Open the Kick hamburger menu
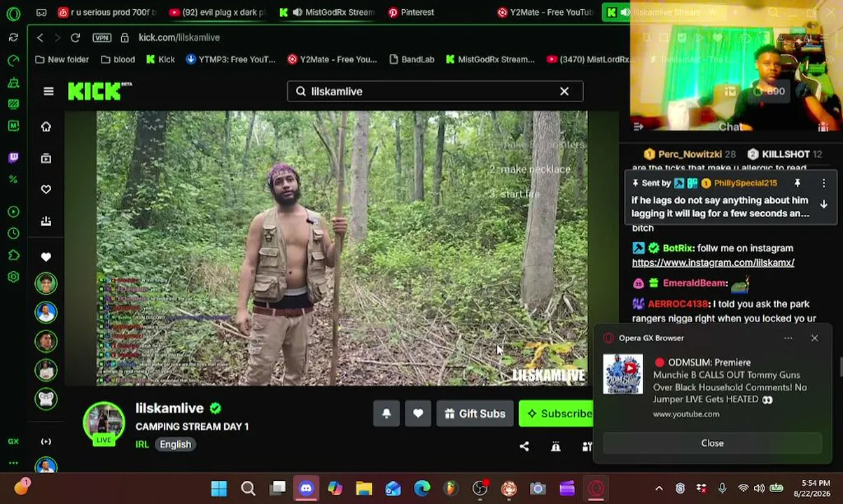The image size is (843, 504). (48, 91)
